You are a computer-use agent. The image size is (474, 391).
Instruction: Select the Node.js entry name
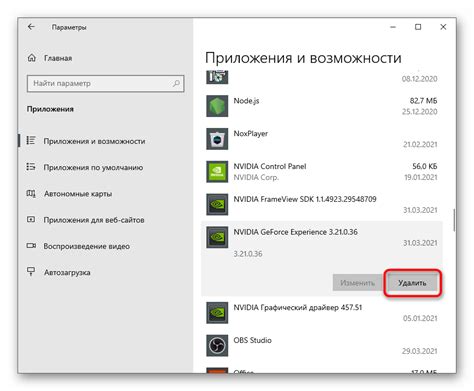(246, 101)
